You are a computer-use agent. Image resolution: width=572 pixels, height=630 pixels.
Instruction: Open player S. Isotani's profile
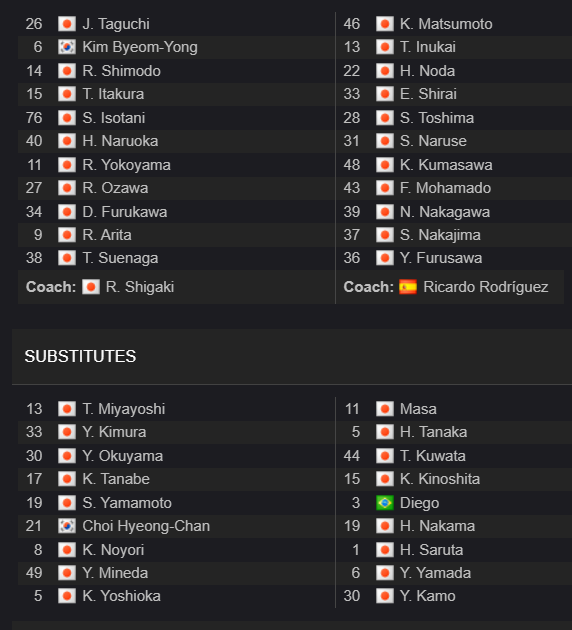click(114, 118)
